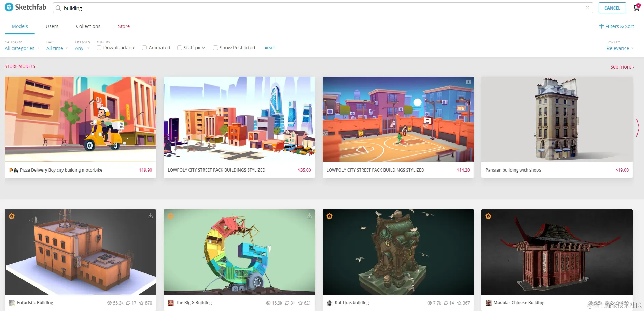Enable the Downloadable checkbox
Image resolution: width=644 pixels, height=311 pixels.
coord(99,48)
